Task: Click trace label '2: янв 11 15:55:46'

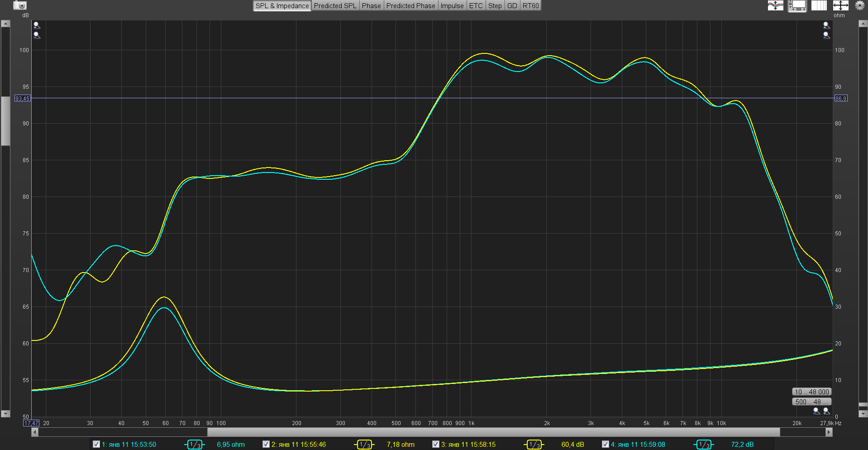Action: click(299, 445)
